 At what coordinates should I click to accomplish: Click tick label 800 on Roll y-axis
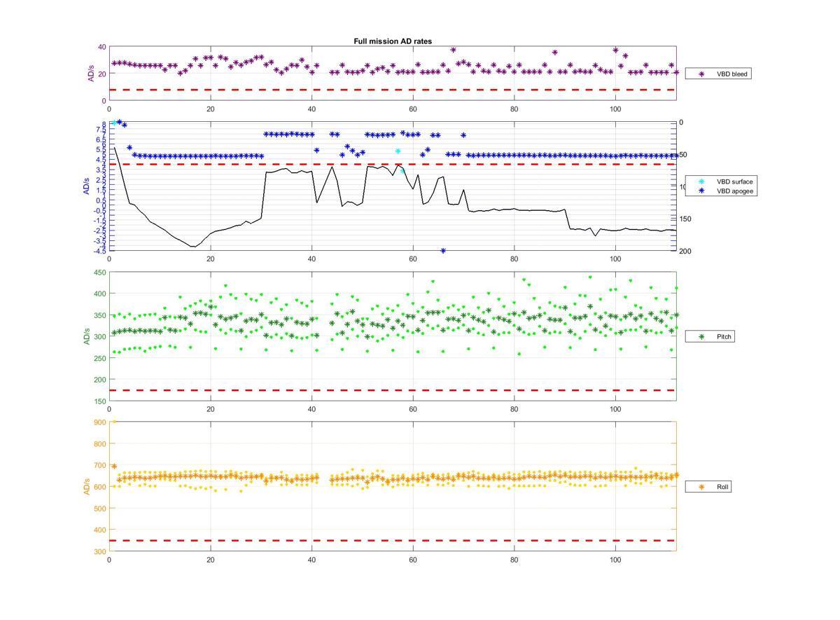(99, 443)
